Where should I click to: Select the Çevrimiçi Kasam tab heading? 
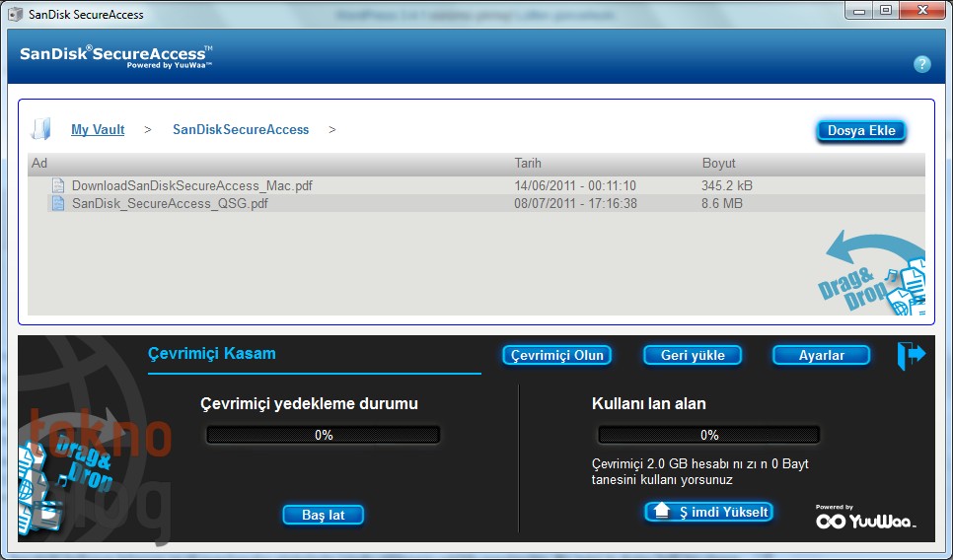[211, 354]
